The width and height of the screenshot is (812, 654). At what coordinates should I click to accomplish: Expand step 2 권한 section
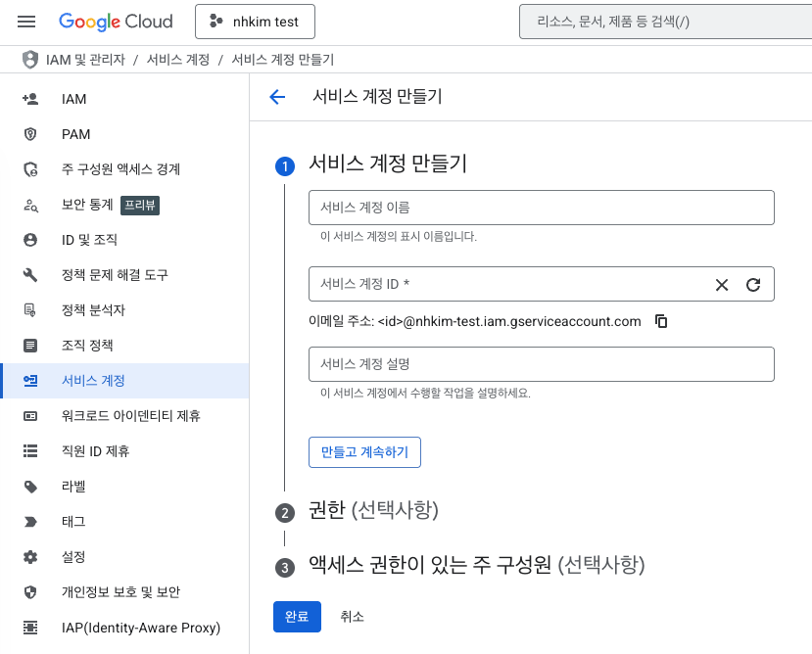(373, 511)
